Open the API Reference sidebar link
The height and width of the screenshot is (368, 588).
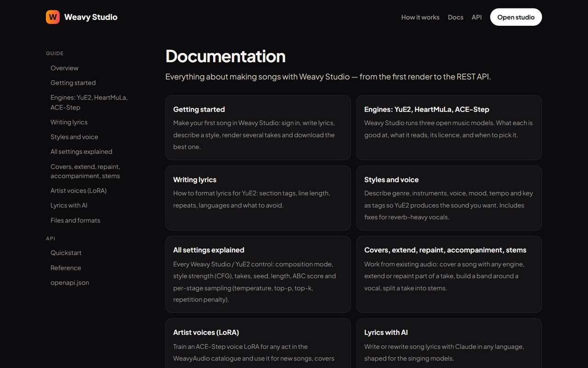click(66, 268)
